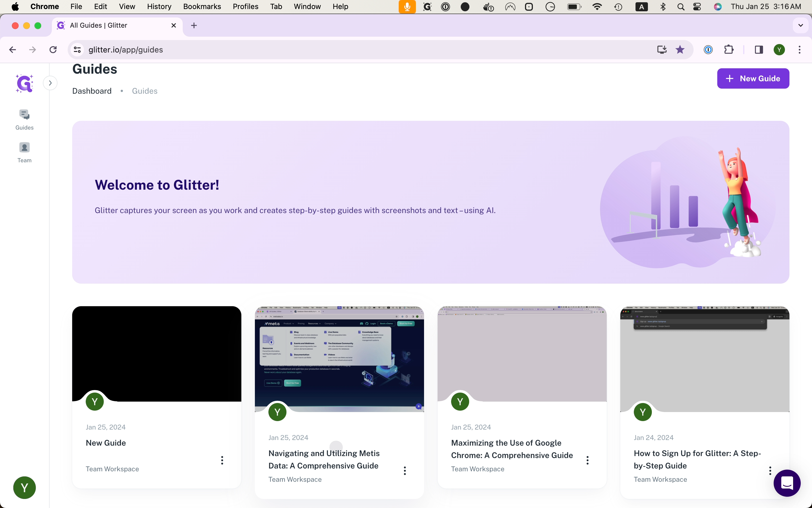The width and height of the screenshot is (812, 508).
Task: Open the Extensions puzzle icon
Action: click(729, 50)
